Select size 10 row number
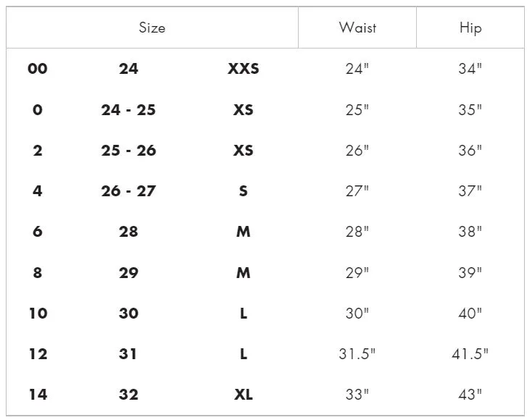 point(38,314)
